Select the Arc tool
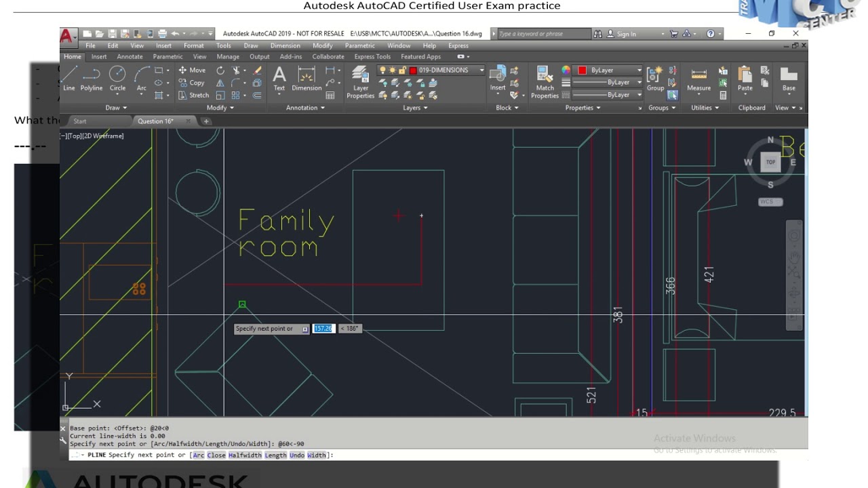This screenshot has width=868, height=488. pos(141,79)
